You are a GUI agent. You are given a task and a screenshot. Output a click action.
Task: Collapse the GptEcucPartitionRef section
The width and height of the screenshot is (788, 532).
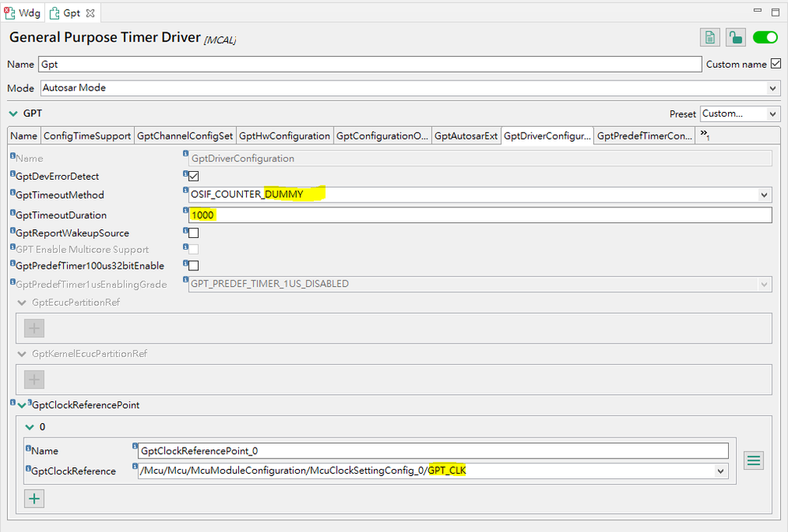(x=21, y=303)
